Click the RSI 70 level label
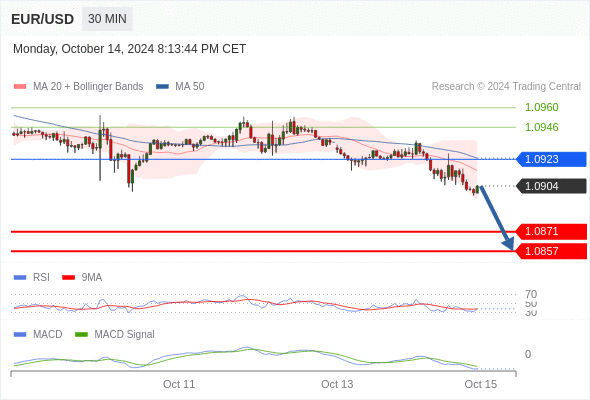This screenshot has width=590, height=400. [x=531, y=294]
